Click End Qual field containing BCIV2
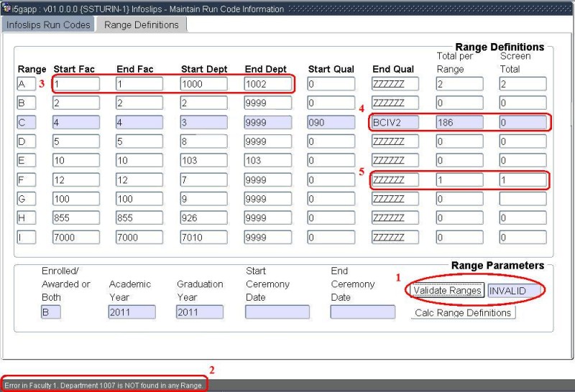This screenshot has height=392, width=575. click(x=395, y=123)
